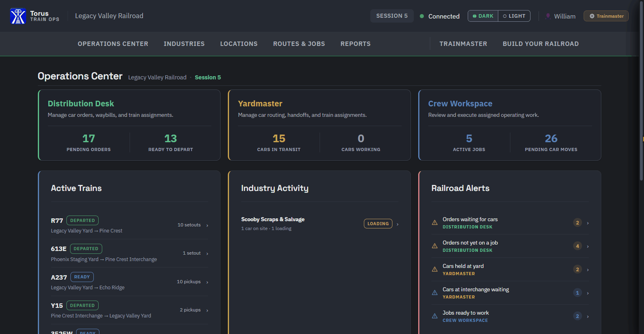The image size is (644, 334).
Task: Open the Trainmaster nav tab
Action: [463, 44]
